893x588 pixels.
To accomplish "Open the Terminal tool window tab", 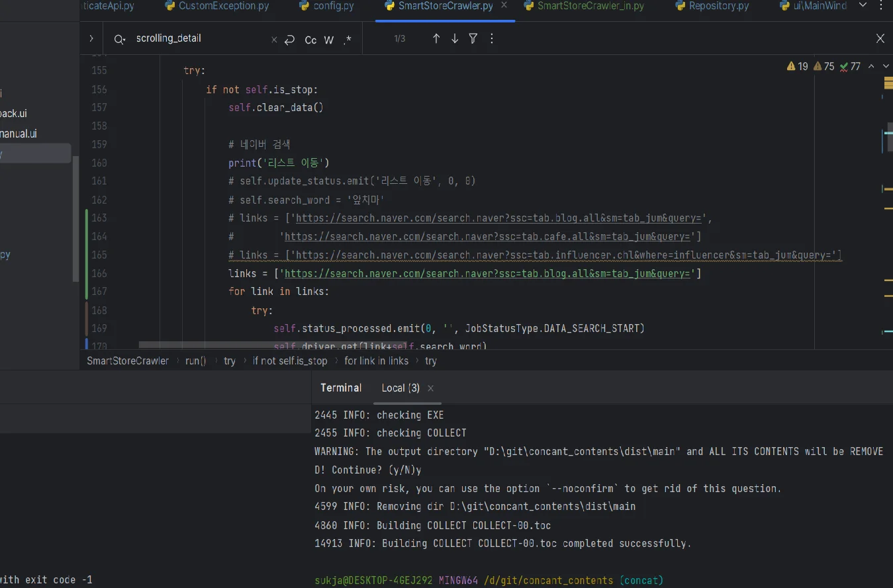I will click(x=341, y=388).
